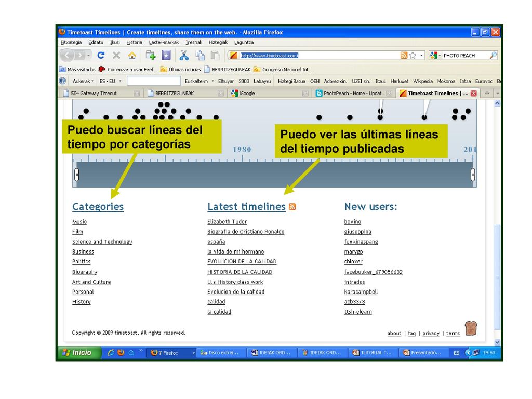Close the Timetoast Timelines tab
Viewport: 532px width, 399px height.
click(474, 94)
